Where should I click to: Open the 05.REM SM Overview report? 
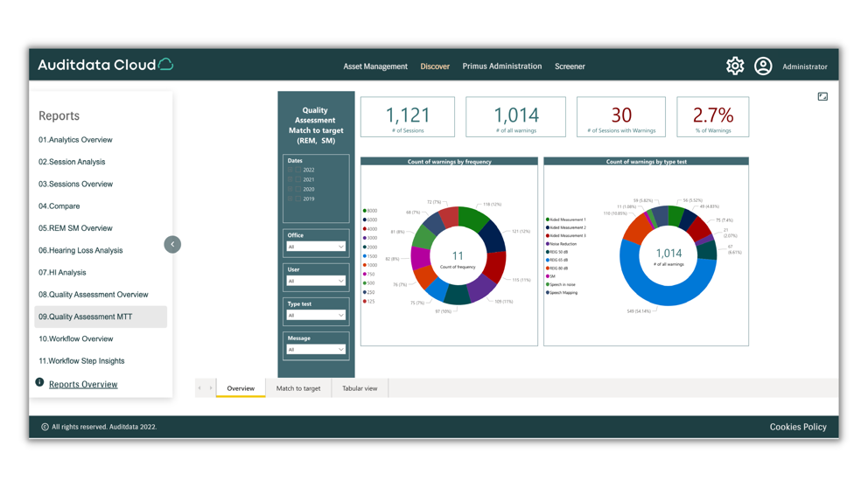pos(75,228)
